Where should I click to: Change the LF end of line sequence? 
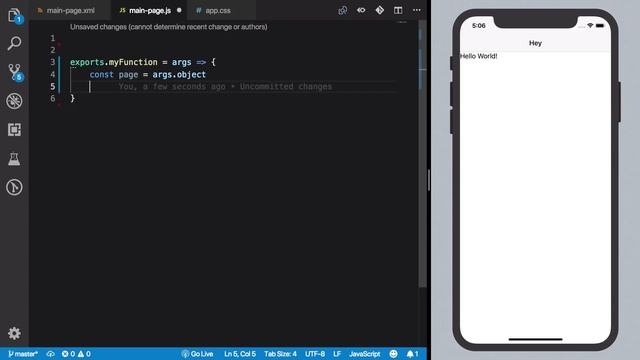pyautogui.click(x=337, y=354)
